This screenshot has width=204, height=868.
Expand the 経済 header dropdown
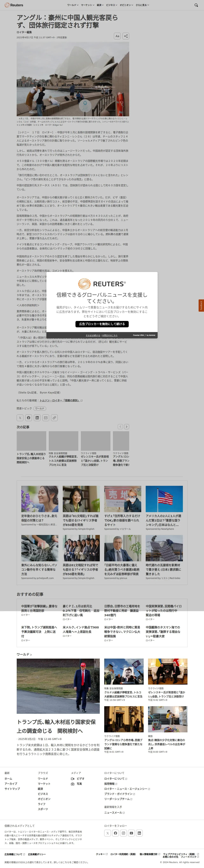click(100, 5)
